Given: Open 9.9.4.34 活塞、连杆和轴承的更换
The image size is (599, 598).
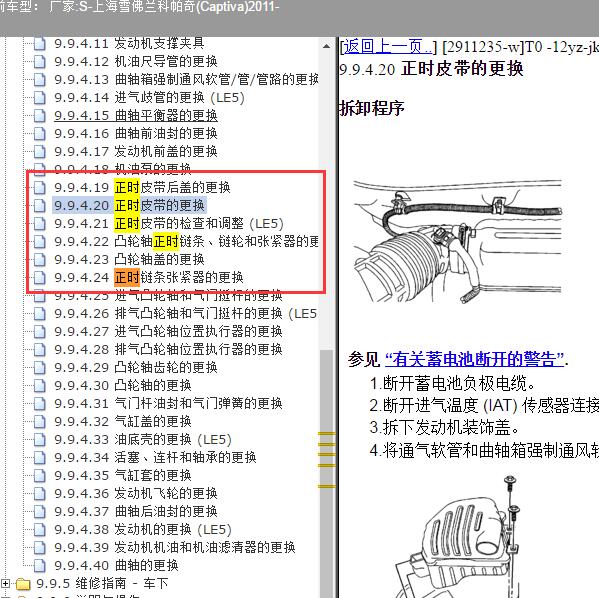Looking at the screenshot, I should click(x=155, y=457).
